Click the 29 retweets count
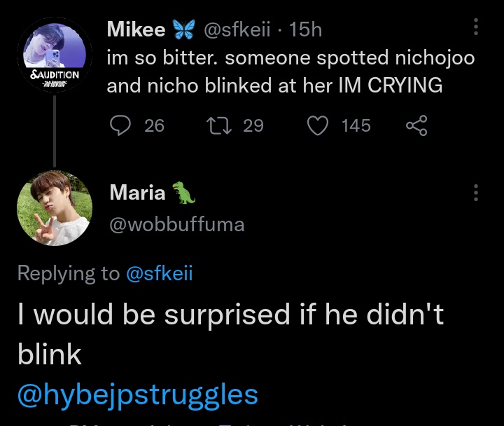 [x=253, y=125]
